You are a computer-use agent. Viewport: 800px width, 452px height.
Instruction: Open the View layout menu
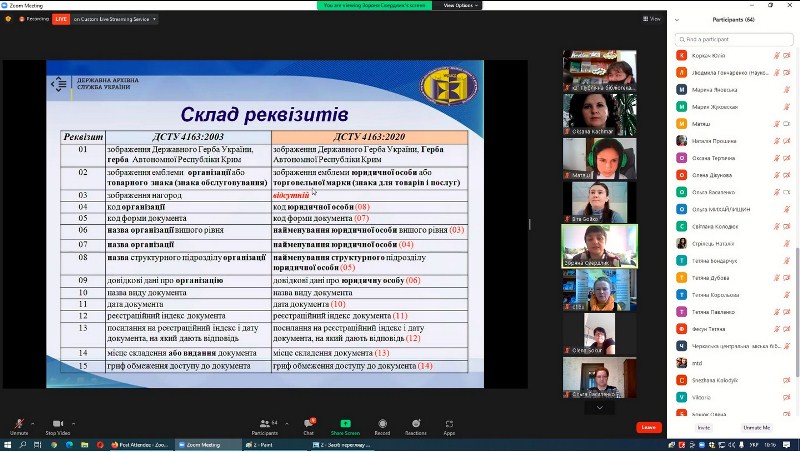click(x=652, y=18)
